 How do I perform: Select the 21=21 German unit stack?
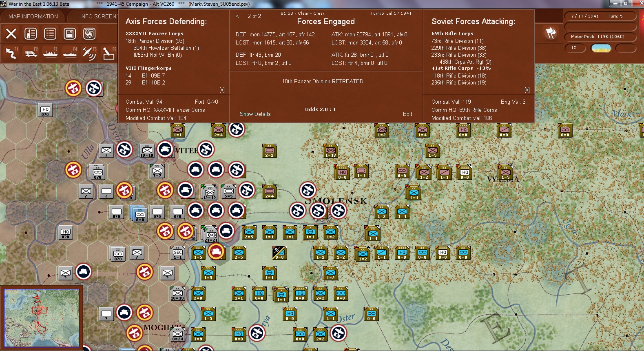point(211,234)
